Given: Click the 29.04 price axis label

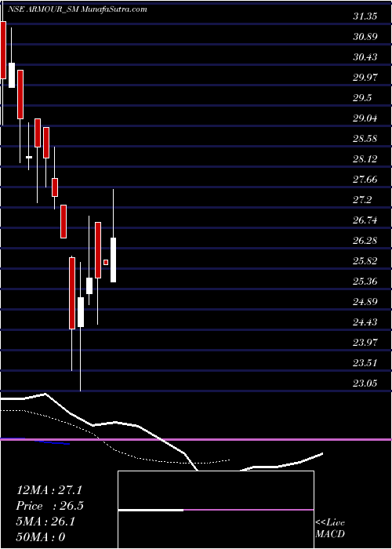Looking at the screenshot, I should click(365, 118).
